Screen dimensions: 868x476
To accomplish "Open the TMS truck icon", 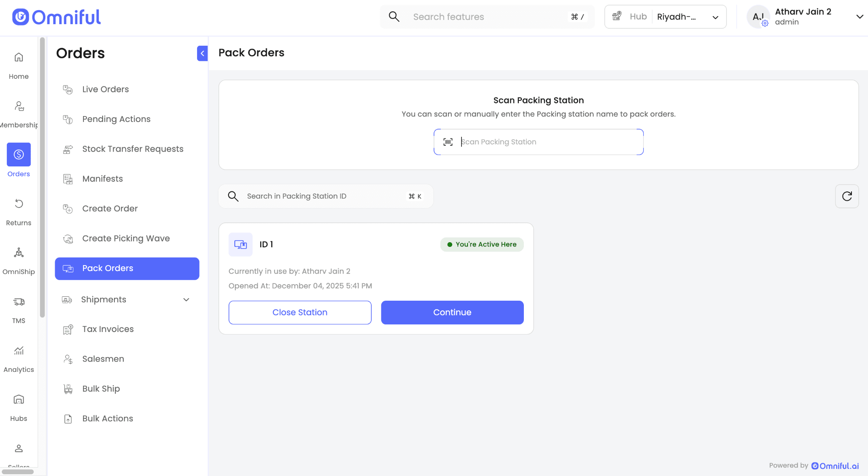I will point(19,302).
